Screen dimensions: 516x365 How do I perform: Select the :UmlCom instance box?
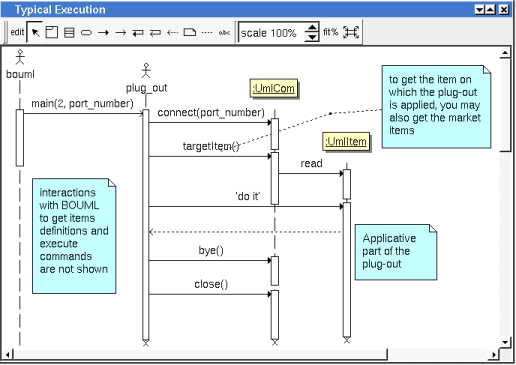click(x=274, y=89)
